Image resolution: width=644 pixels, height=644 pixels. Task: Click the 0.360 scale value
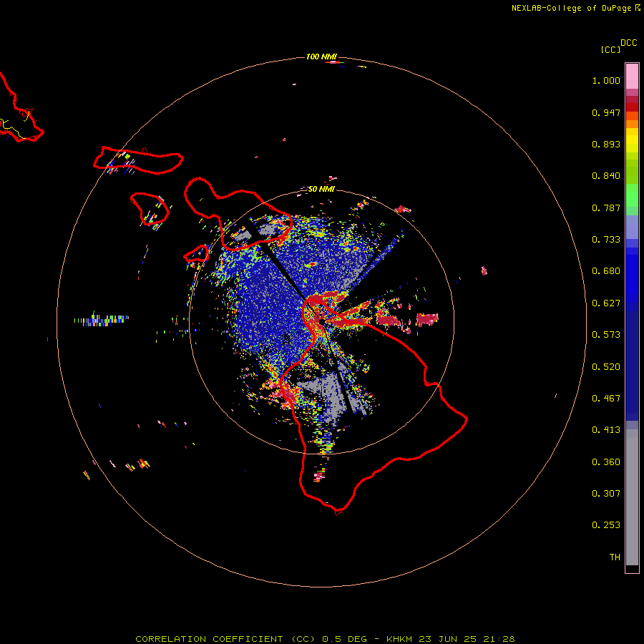tap(606, 462)
